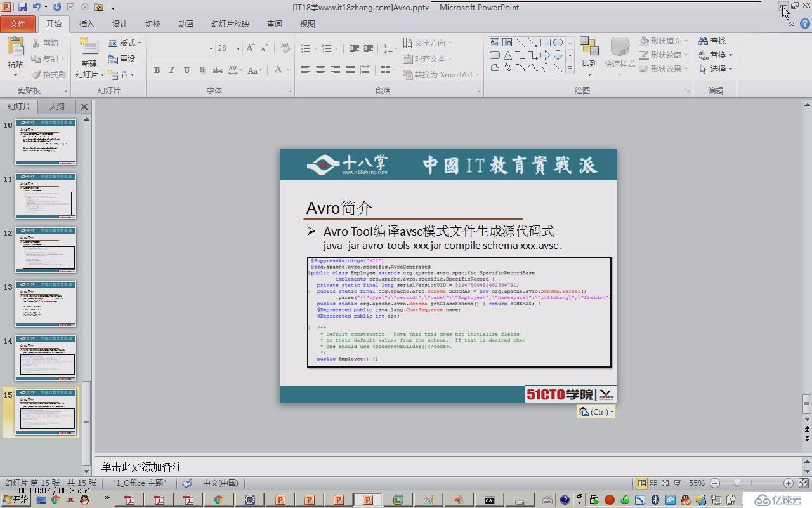Align text left in paragraph group

305,70
